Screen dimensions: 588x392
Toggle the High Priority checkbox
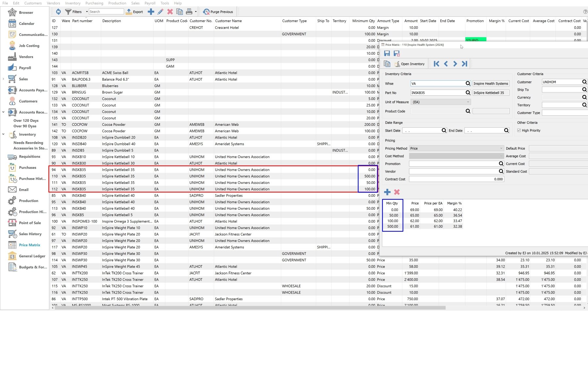519,130
